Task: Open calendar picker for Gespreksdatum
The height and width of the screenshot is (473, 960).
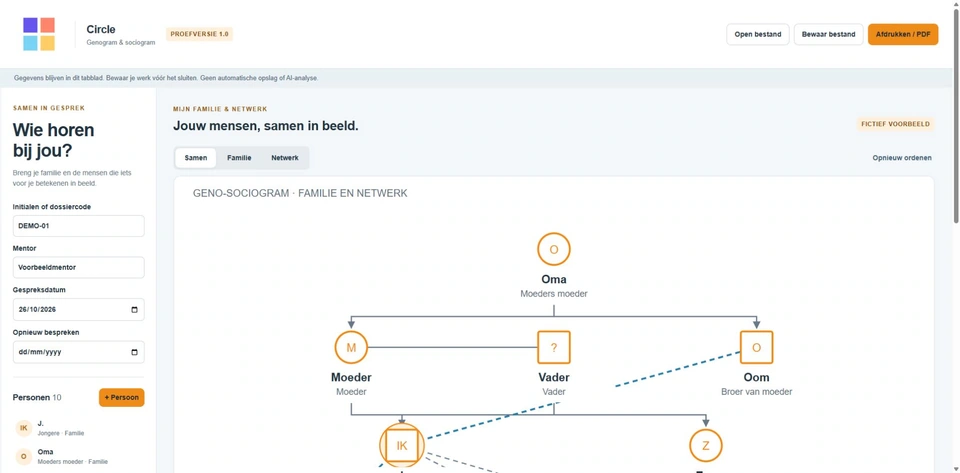Action: (x=135, y=310)
